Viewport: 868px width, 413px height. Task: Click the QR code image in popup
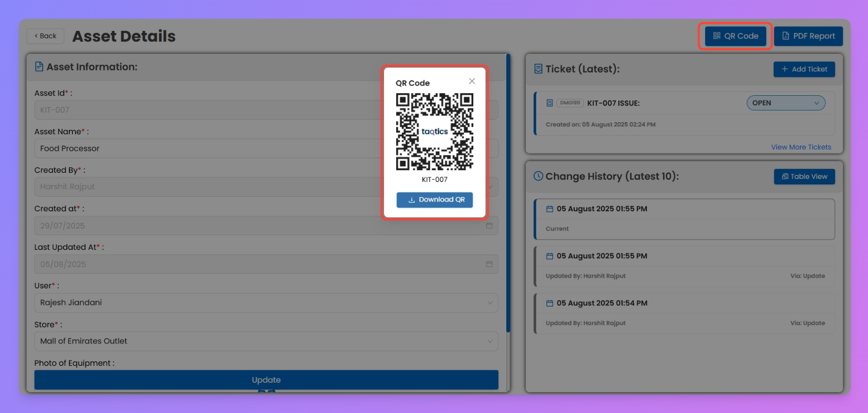point(435,131)
